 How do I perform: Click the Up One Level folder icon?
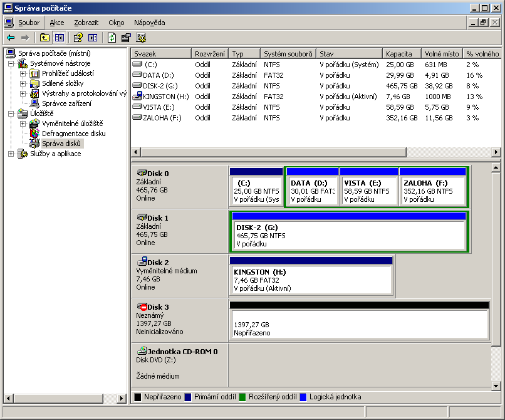coord(44,38)
